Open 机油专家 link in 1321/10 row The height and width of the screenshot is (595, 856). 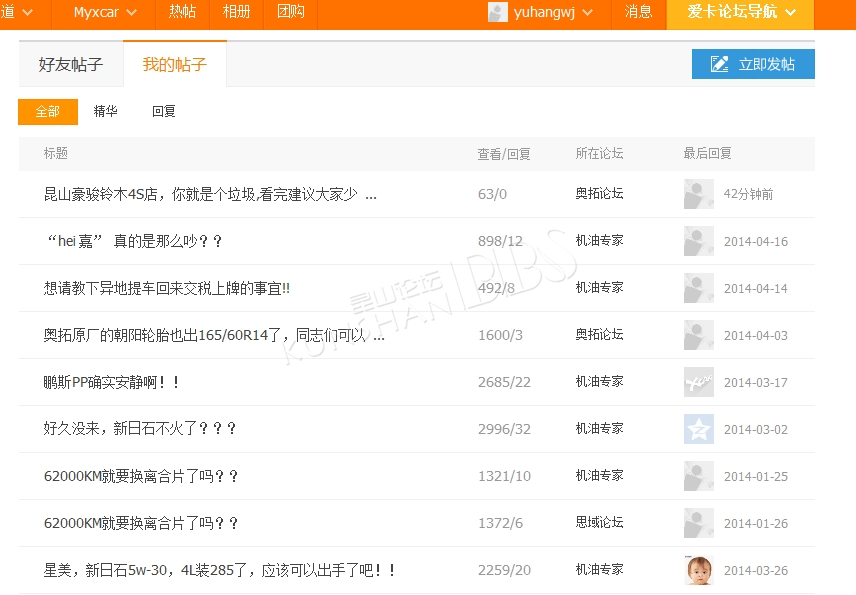tap(599, 475)
